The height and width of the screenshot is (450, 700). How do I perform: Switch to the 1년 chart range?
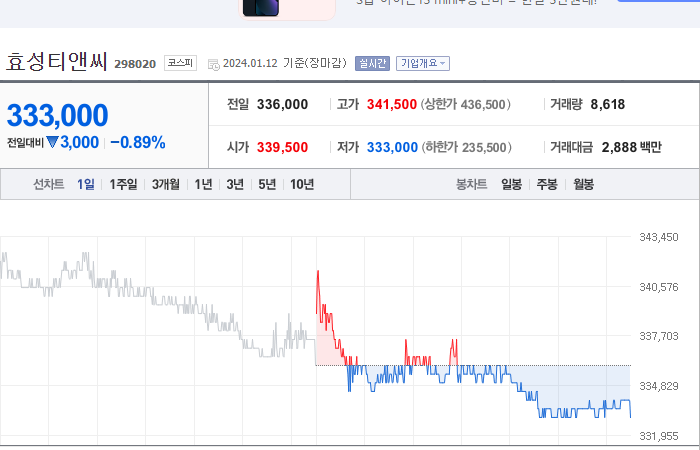[204, 184]
